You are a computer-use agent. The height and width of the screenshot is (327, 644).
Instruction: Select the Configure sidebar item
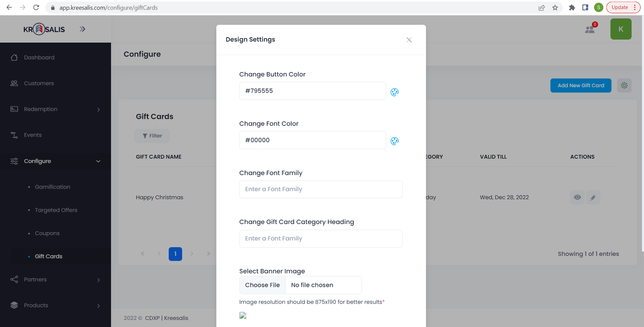point(38,161)
